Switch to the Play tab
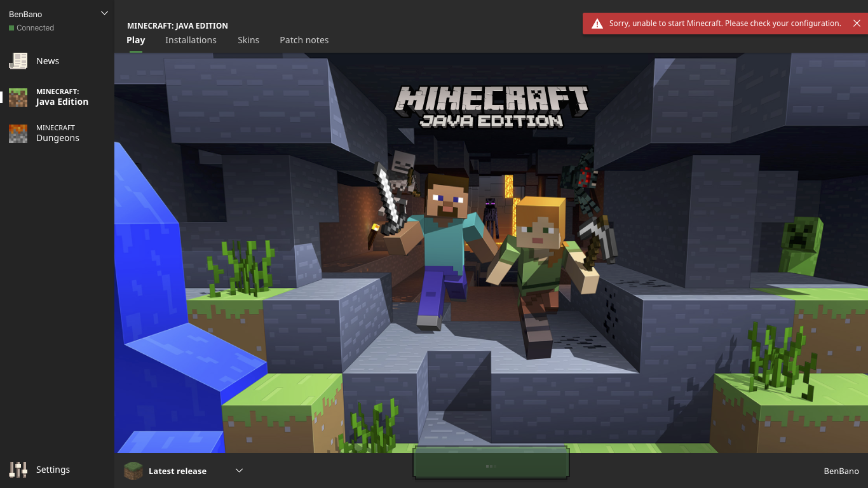The height and width of the screenshot is (488, 868). click(136, 40)
